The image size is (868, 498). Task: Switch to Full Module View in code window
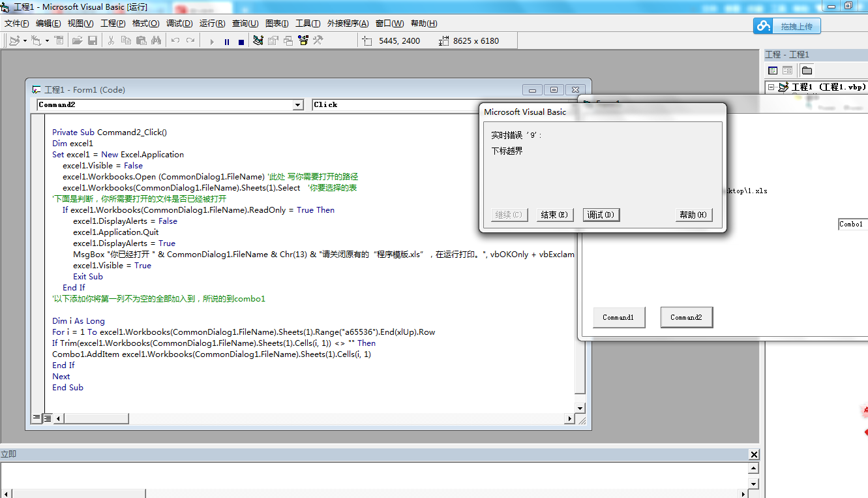point(48,418)
